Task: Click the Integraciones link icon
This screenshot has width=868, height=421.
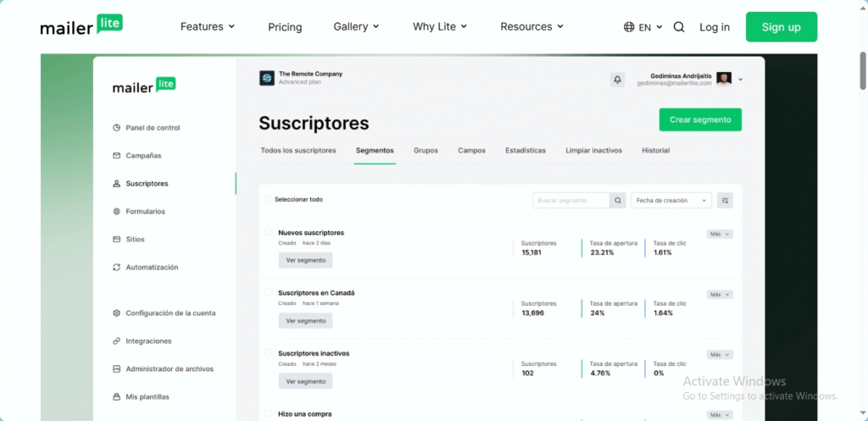Action: 116,341
